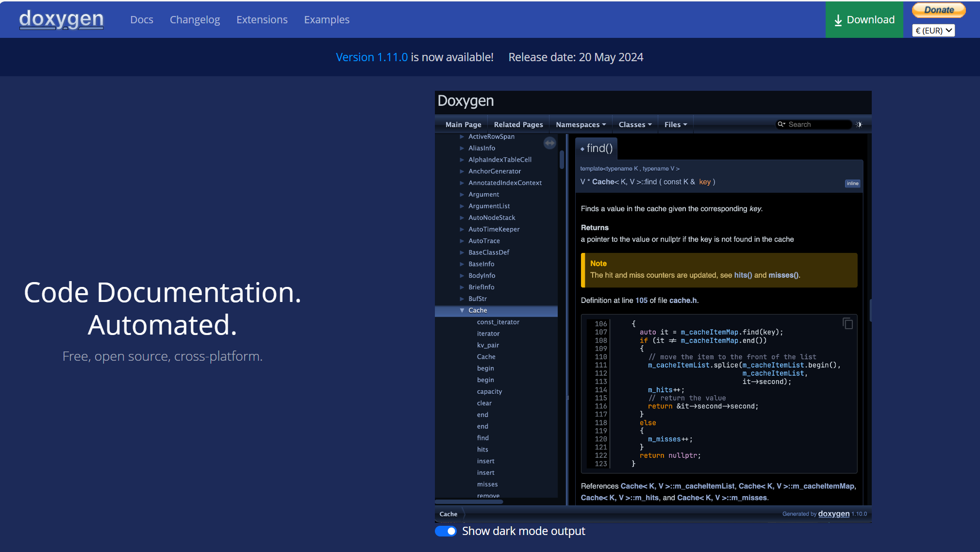The image size is (980, 552).
Task: Open the Changelog page
Action: [x=195, y=20]
